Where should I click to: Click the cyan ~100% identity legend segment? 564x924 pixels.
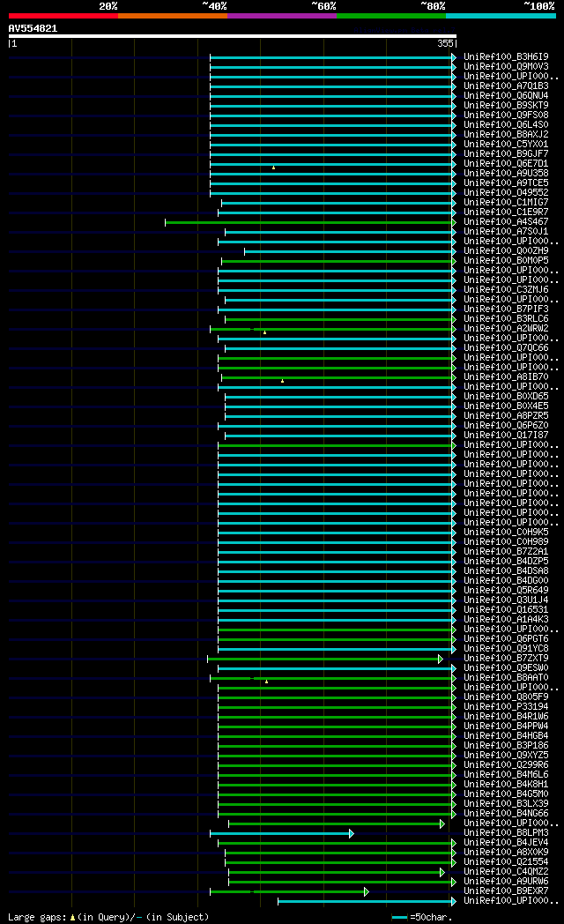tap(501, 16)
